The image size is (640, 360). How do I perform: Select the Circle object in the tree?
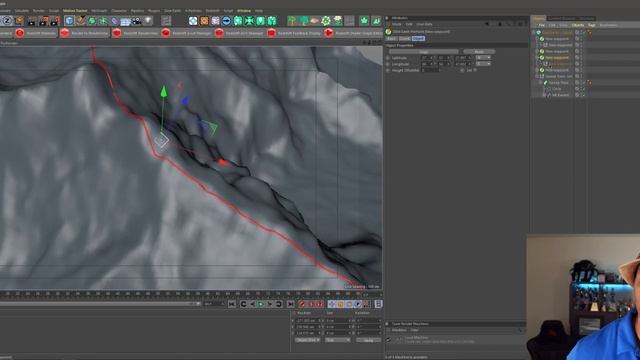pos(557,89)
